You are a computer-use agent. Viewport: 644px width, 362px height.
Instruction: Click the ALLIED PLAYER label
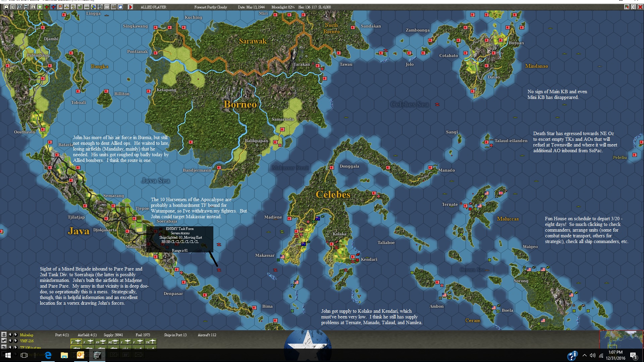pos(153,7)
